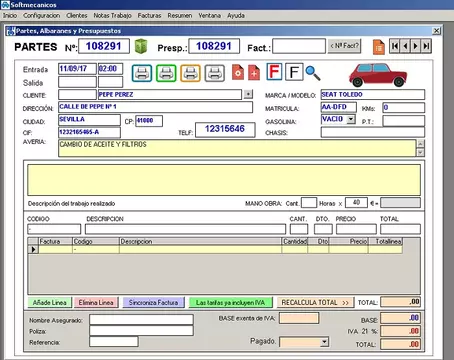
Task: Open the Pagado dropdown
Action: pyautogui.click(x=324, y=342)
